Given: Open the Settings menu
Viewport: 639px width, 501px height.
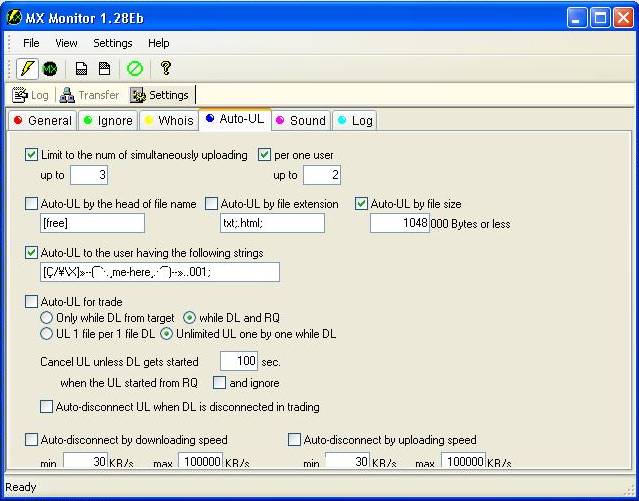Looking at the screenshot, I should [x=113, y=43].
